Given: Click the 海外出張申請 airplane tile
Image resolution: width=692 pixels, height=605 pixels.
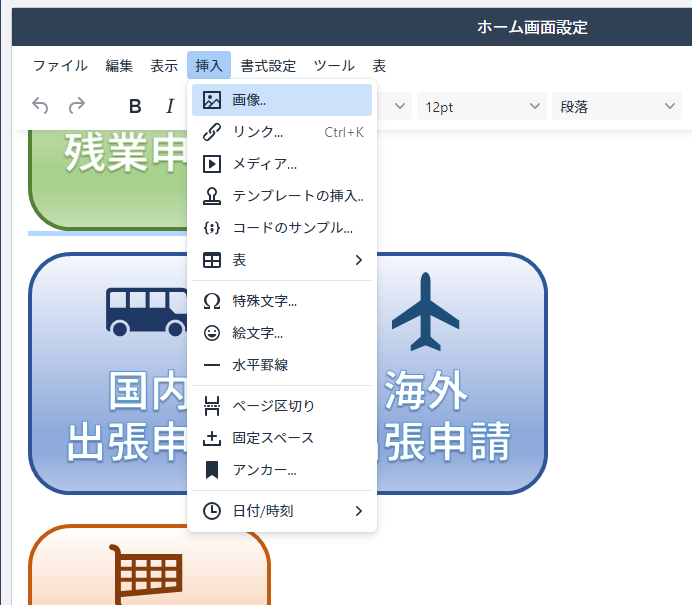Looking at the screenshot, I should (462, 373).
